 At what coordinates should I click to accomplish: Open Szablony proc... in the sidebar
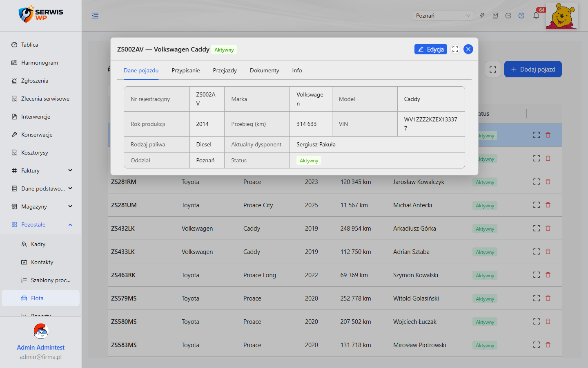(x=41, y=280)
